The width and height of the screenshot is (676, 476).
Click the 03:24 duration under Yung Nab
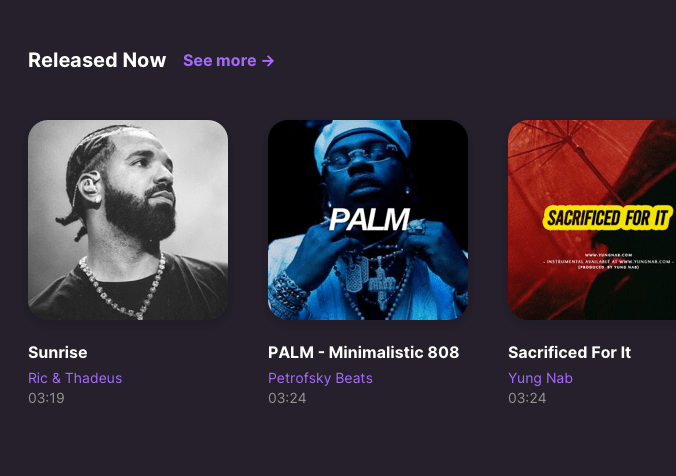click(x=527, y=398)
